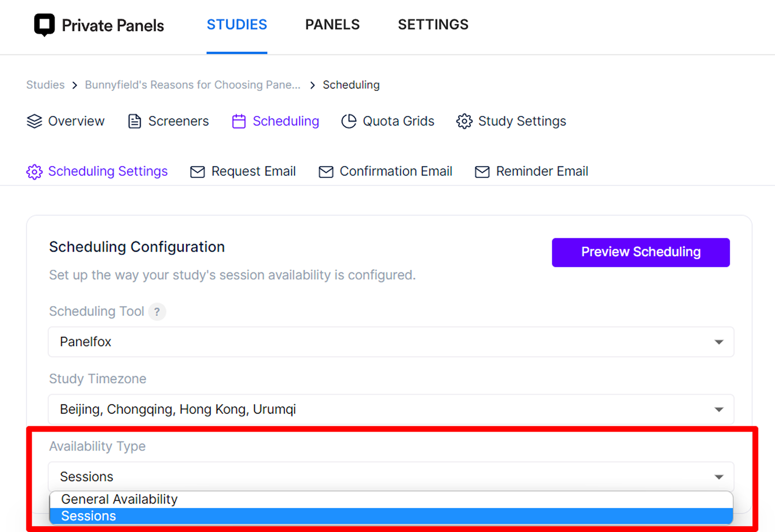Click the Reminder Email envelope icon
775x532 pixels.
click(482, 172)
